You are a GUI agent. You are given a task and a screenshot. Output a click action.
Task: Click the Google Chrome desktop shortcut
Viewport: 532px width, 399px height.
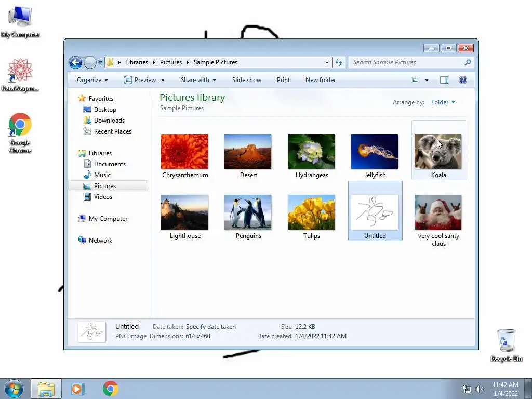tap(20, 133)
